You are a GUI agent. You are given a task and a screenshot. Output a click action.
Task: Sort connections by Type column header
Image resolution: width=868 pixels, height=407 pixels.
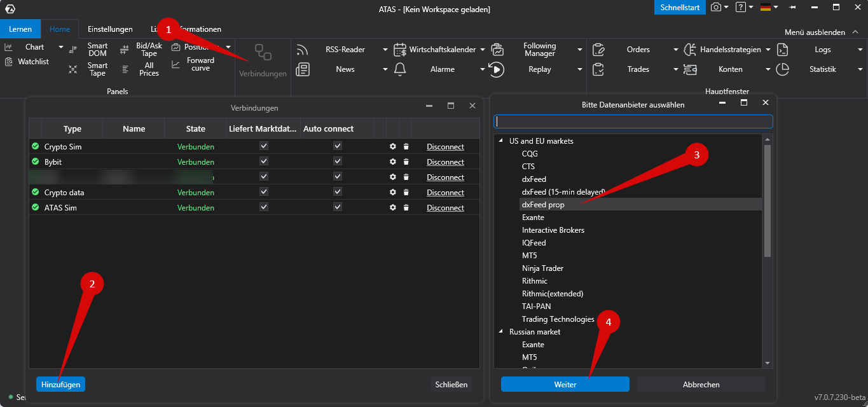tap(72, 128)
